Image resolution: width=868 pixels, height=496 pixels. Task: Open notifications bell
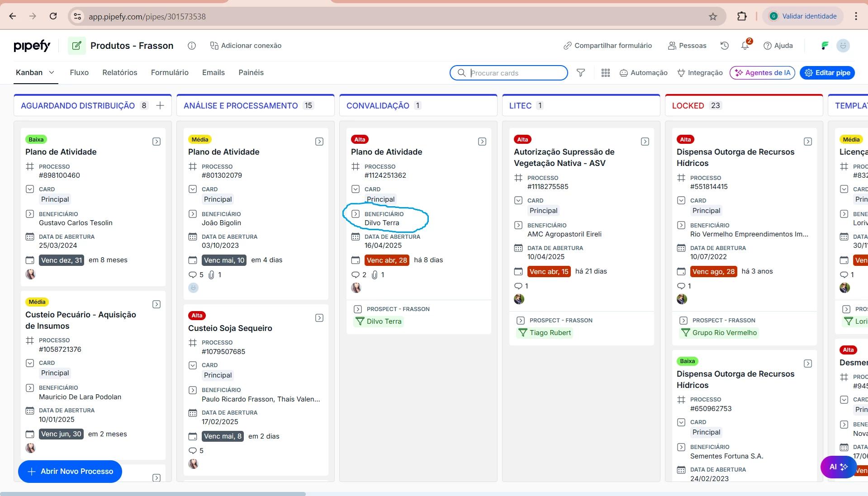point(745,46)
